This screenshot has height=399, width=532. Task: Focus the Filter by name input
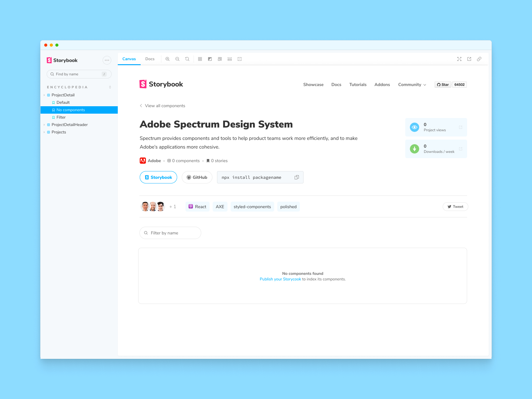[170, 233]
